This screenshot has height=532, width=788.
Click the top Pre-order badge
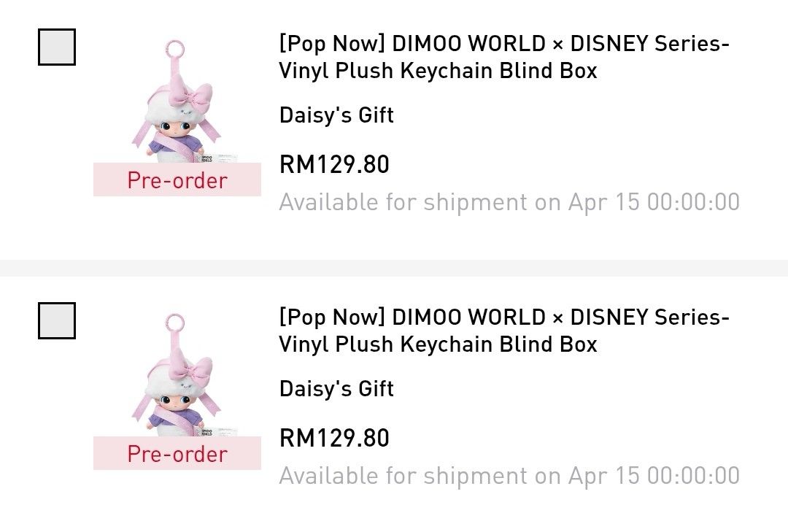(177, 180)
